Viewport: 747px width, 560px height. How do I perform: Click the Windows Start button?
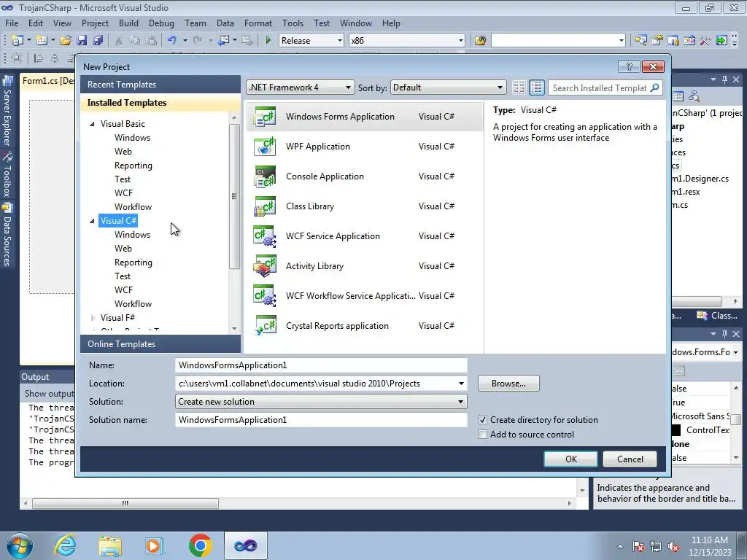[x=20, y=545]
